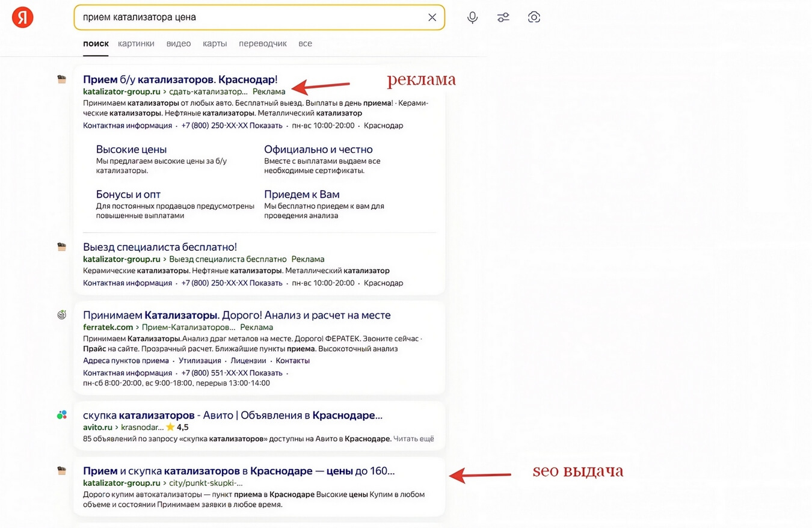This screenshot has width=812, height=528.
Task: Open the 'Контакты' link
Action: point(292,361)
